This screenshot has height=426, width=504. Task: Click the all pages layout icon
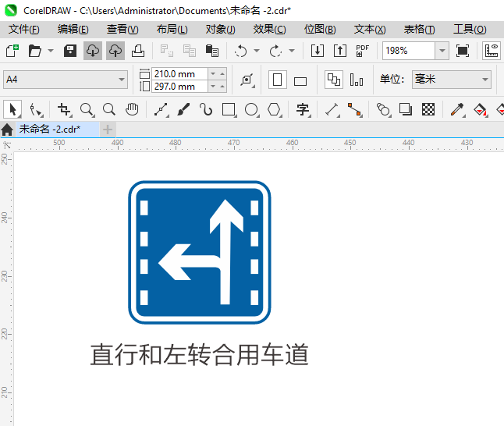point(334,80)
